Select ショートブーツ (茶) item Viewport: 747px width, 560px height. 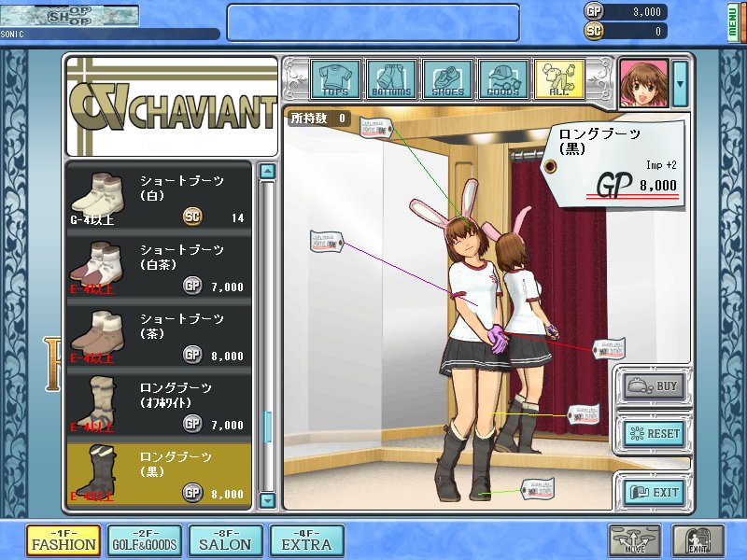point(159,336)
